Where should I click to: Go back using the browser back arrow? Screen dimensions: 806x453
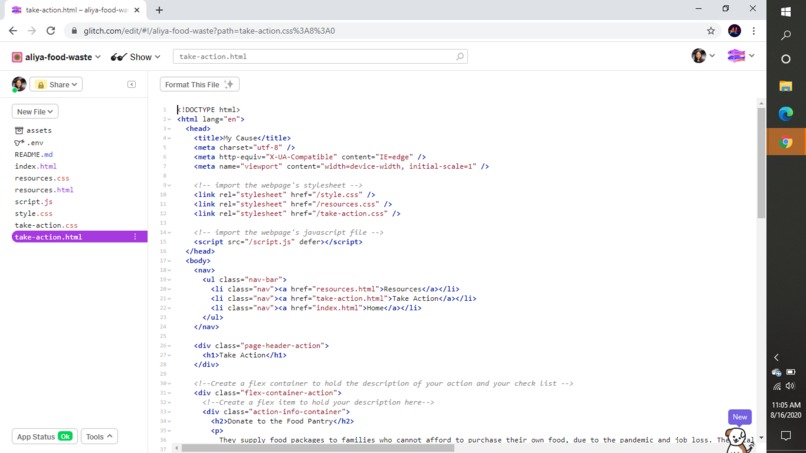pos(13,31)
